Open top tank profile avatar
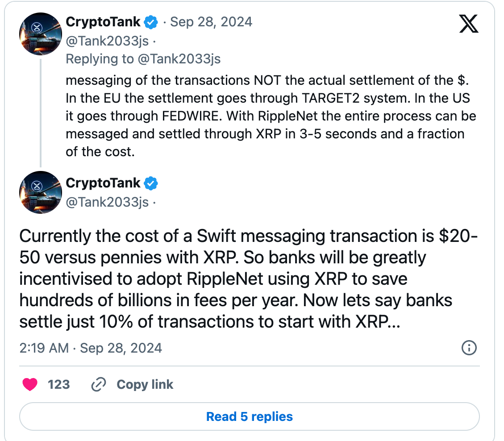504x441 pixels. coord(41,34)
